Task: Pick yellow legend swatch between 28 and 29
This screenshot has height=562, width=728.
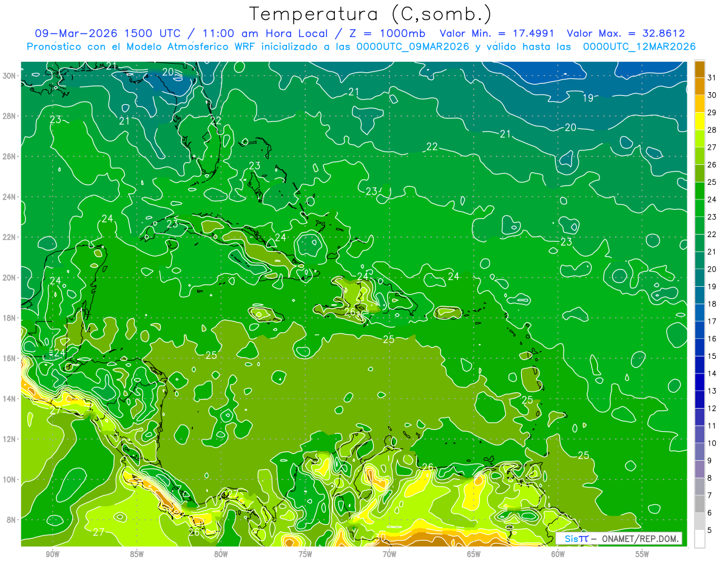Action: click(699, 121)
